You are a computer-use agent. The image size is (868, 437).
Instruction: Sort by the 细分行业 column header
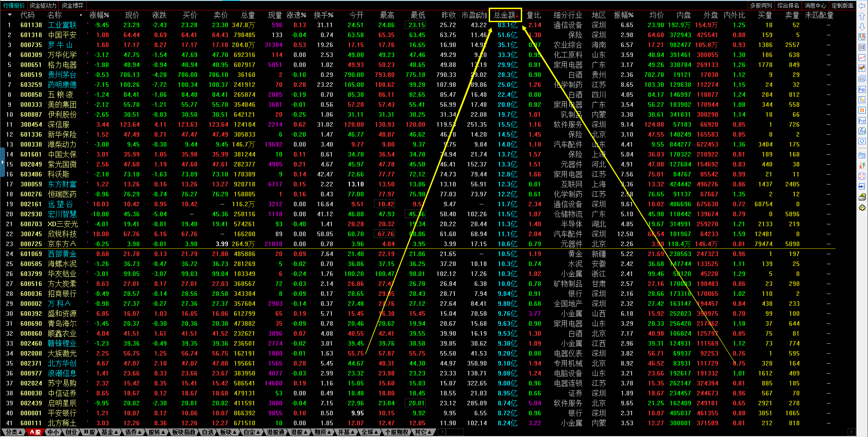pos(568,15)
